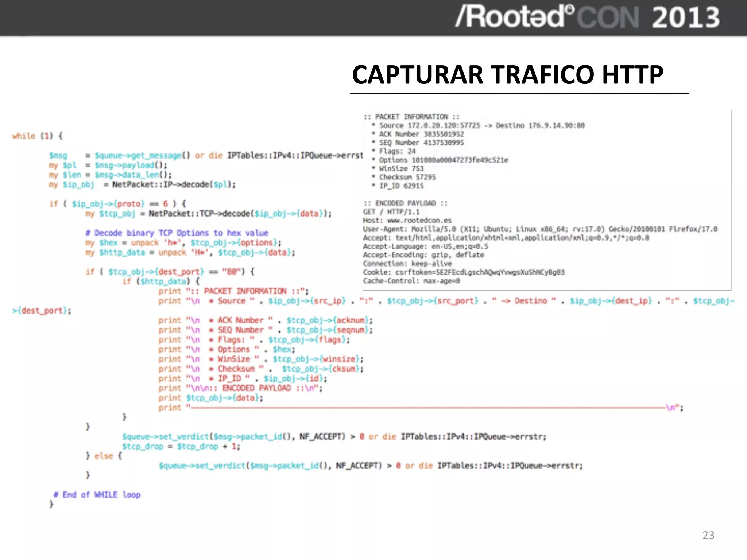This screenshot has height=560, width=747.
Task: Click the 'WinSize 753' output line
Action: point(398,168)
